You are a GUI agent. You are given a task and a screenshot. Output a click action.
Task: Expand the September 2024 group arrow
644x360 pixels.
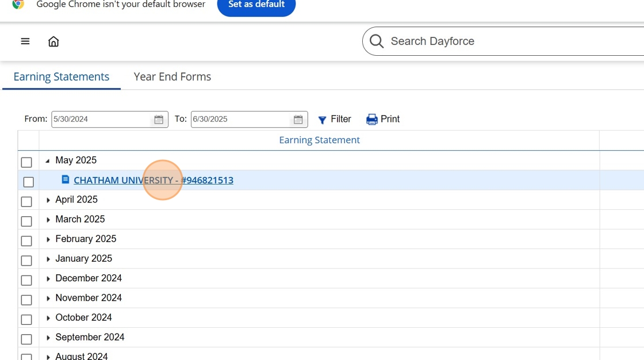click(x=48, y=338)
